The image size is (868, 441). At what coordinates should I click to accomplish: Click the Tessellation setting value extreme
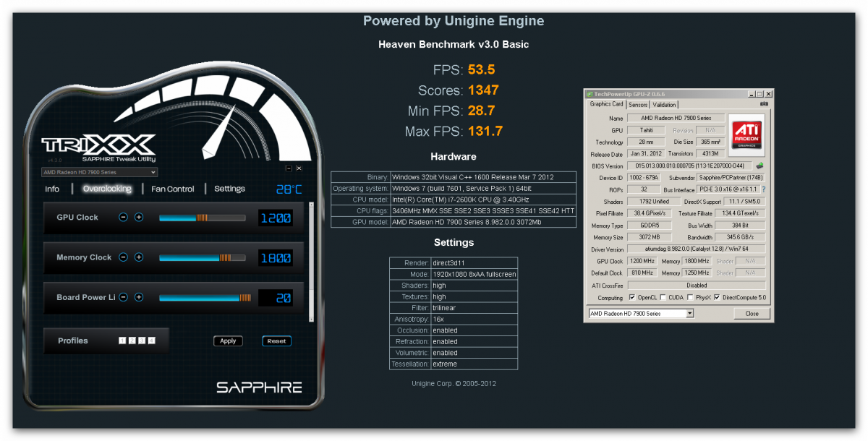point(474,364)
